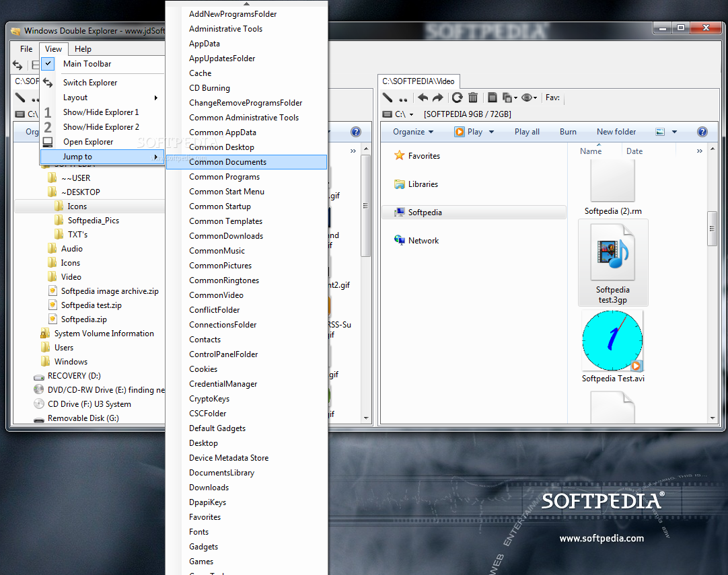The image size is (728, 575).
Task: Click the right file list vertical scrollbar thumb
Action: click(x=712, y=229)
